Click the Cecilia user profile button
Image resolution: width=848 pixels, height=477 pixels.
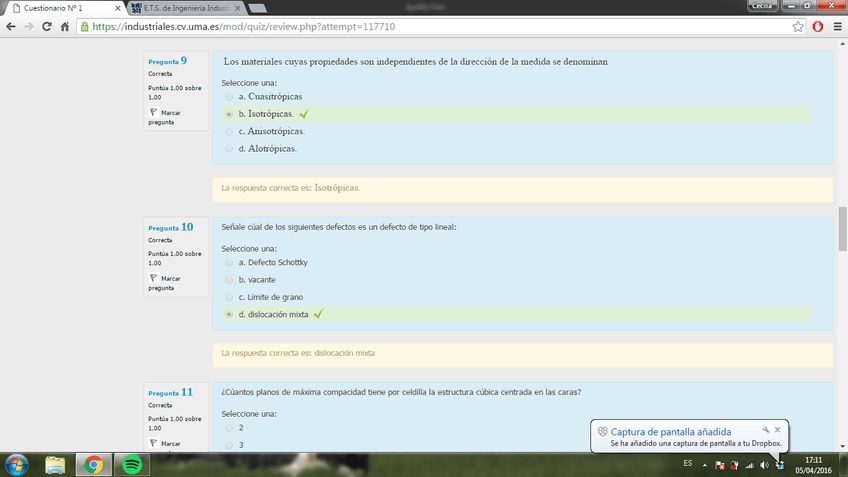[762, 5]
